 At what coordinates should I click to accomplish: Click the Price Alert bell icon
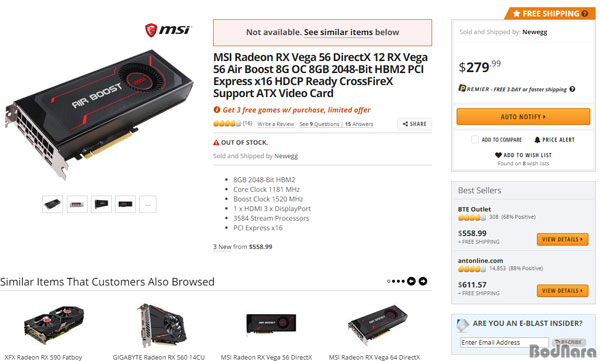pyautogui.click(x=537, y=140)
